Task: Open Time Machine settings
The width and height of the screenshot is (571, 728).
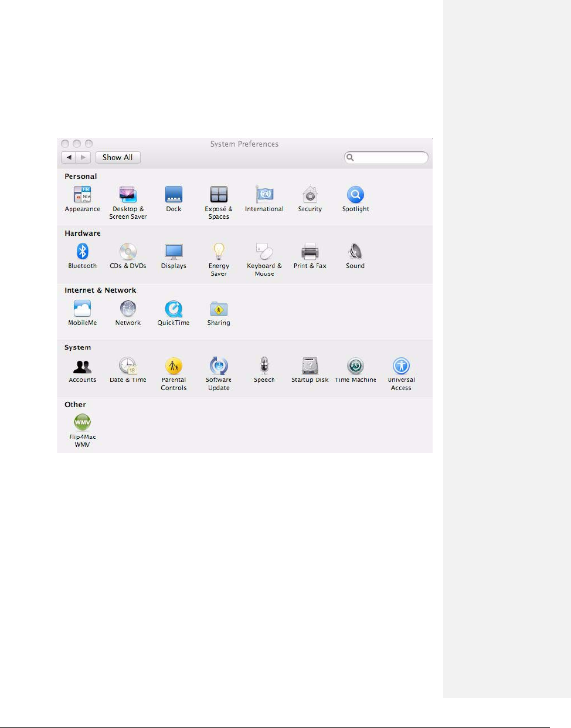Action: click(x=355, y=366)
